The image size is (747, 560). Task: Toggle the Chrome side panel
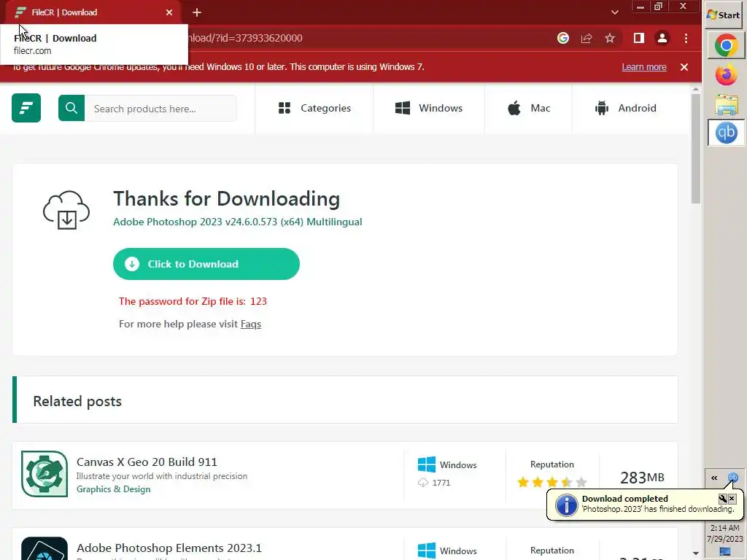pos(639,38)
